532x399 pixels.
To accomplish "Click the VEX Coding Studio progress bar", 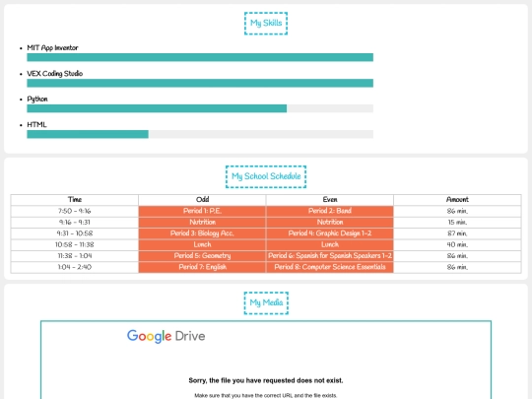I will [x=200, y=83].
